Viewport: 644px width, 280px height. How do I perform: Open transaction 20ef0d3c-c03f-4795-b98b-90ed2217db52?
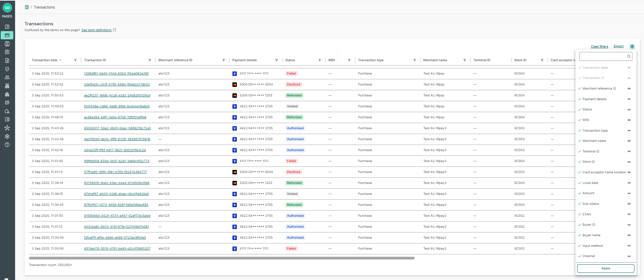[x=117, y=84]
